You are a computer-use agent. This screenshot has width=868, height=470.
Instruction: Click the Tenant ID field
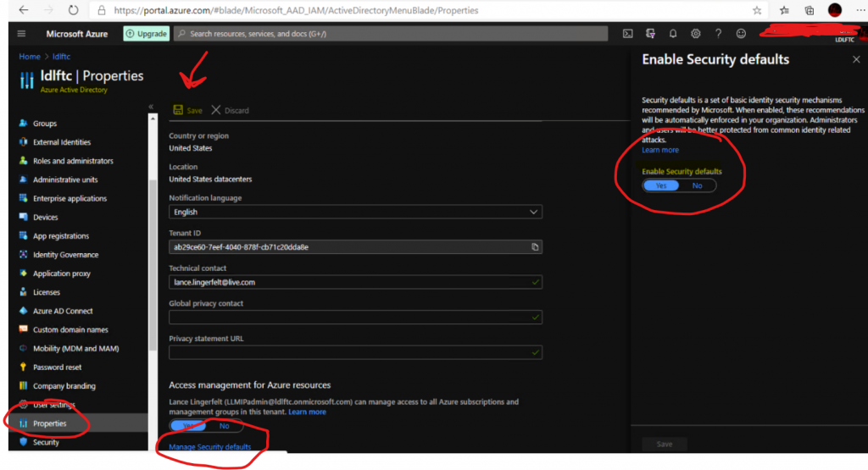coord(355,247)
